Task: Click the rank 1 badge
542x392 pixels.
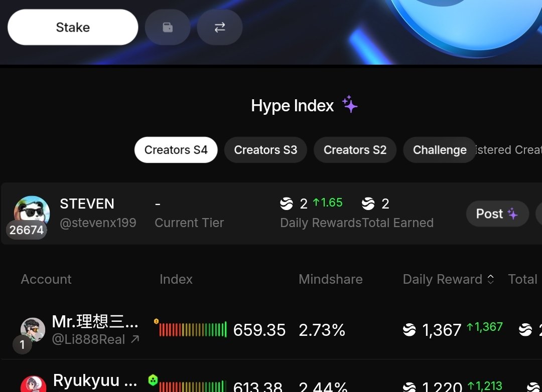Action: tap(22, 344)
